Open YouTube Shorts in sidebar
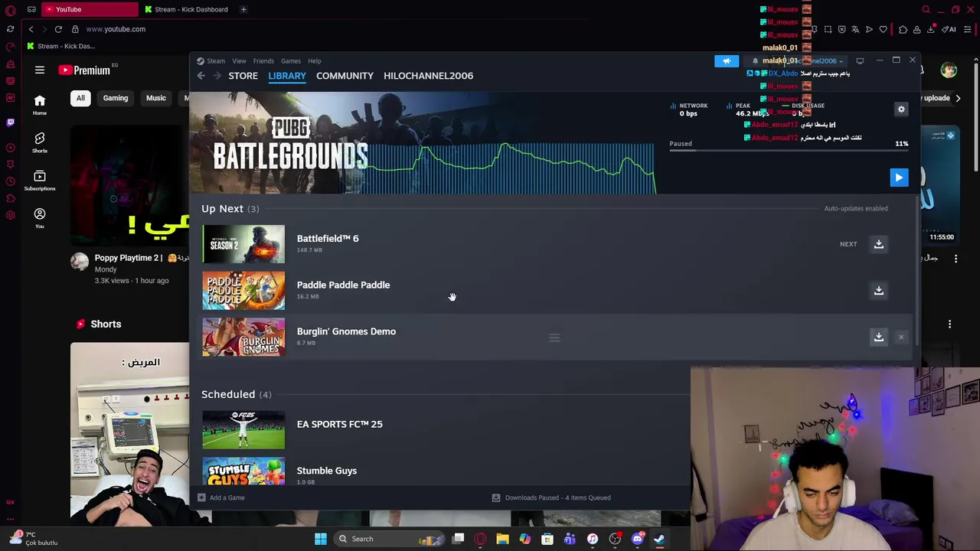Viewport: 980px width, 551px height. click(x=40, y=142)
